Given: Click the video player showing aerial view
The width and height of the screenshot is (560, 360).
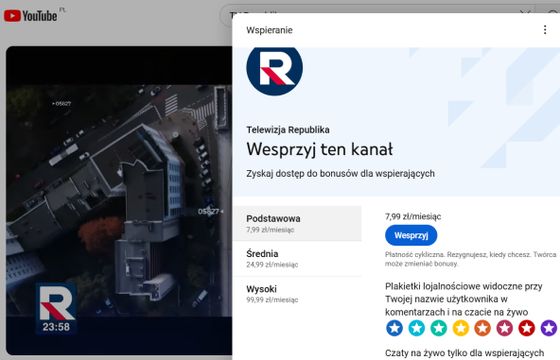Looking at the screenshot, I should click(x=119, y=200).
